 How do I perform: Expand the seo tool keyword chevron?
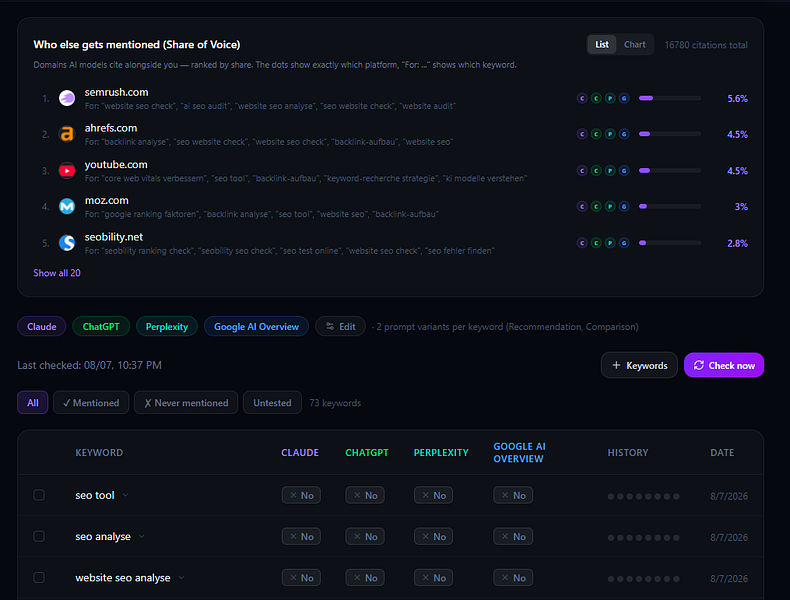(x=125, y=495)
